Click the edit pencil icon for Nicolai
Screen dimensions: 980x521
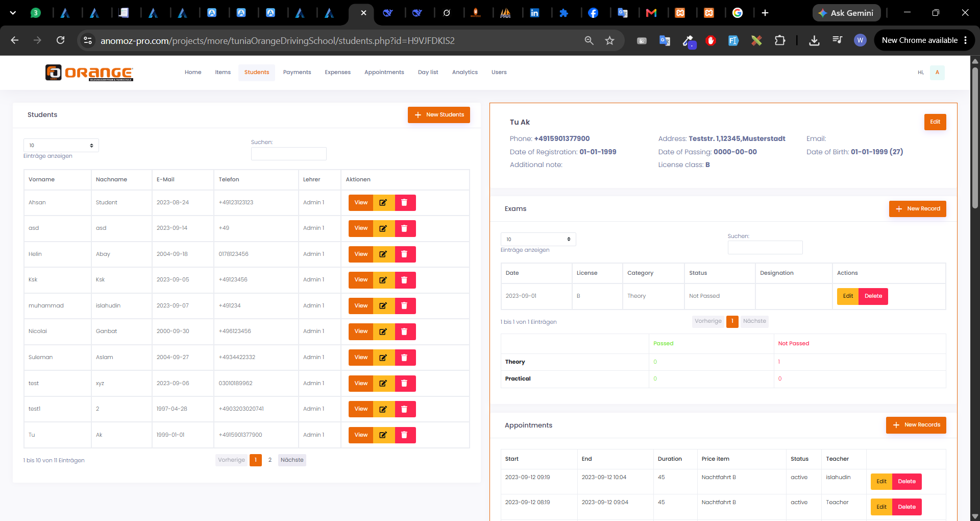pyautogui.click(x=383, y=331)
